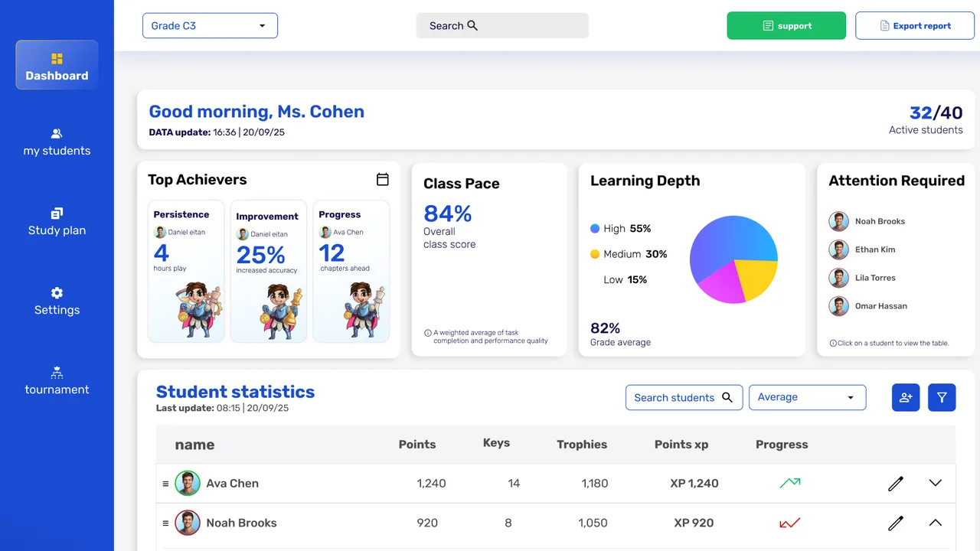Click Noah Brooks's red downward trend icon
The width and height of the screenshot is (980, 551).
[x=789, y=523]
